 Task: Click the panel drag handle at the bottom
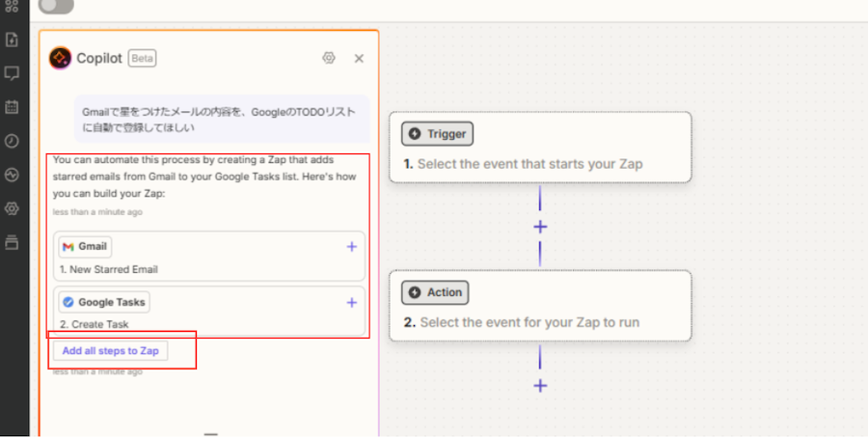211,435
